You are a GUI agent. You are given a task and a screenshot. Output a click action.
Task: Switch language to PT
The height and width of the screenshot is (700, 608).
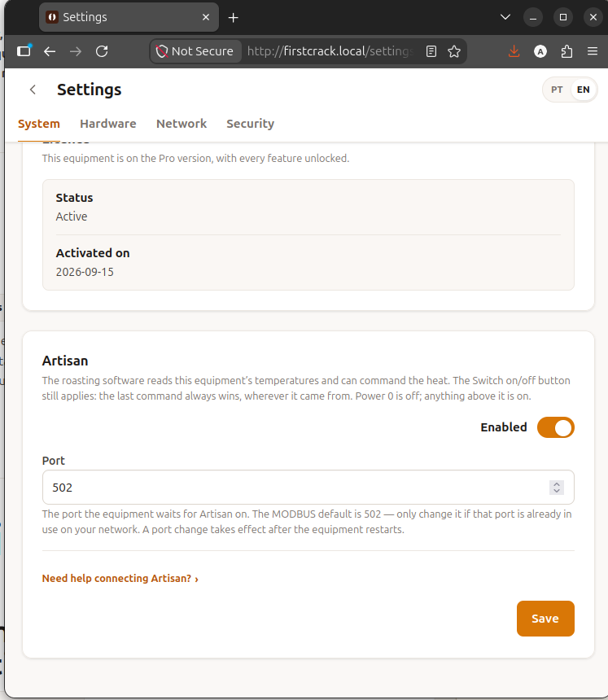[557, 90]
